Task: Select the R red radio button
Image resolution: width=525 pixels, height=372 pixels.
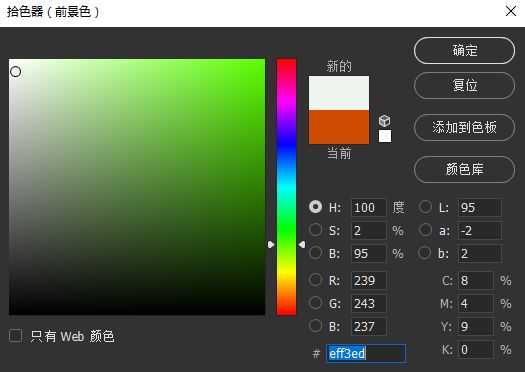Action: click(x=315, y=280)
